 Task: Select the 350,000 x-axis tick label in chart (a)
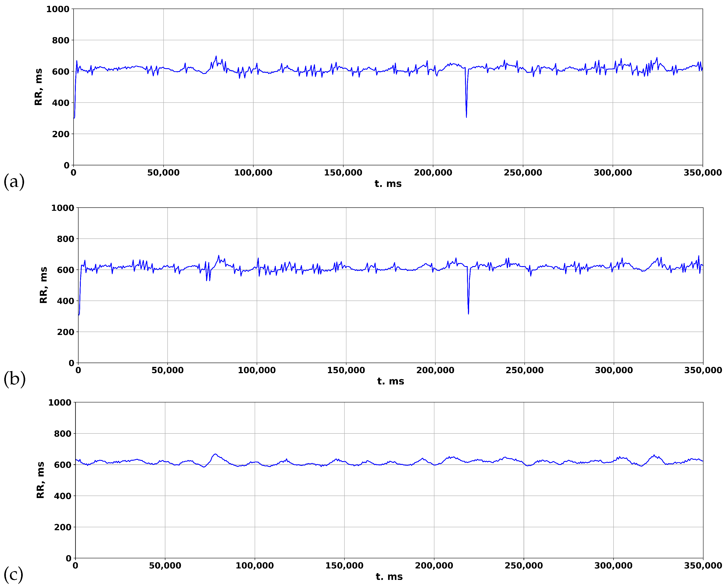pyautogui.click(x=703, y=173)
